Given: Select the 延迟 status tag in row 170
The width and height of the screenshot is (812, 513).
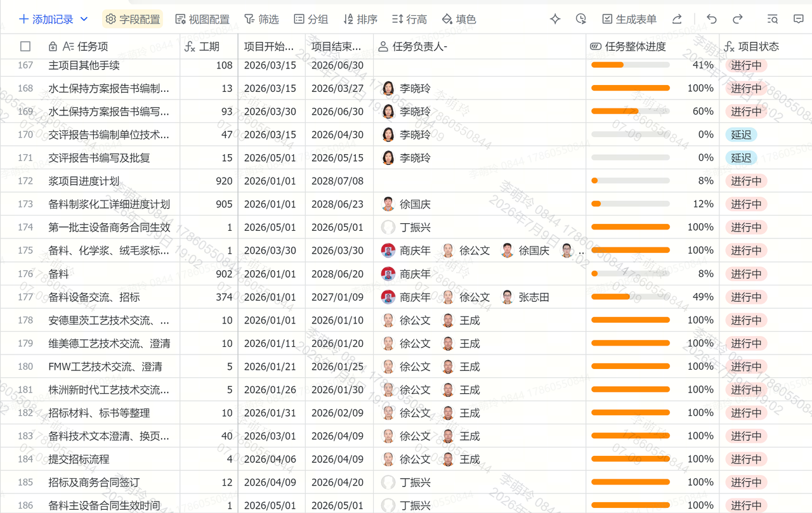Looking at the screenshot, I should [x=741, y=134].
